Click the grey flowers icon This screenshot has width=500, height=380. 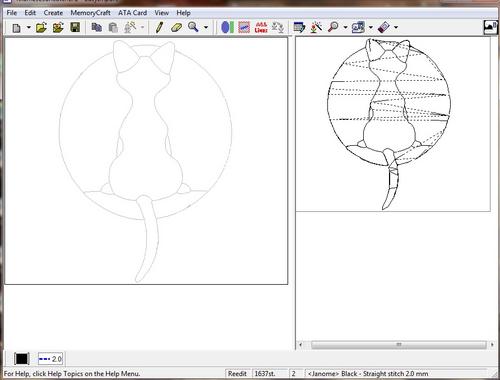(278, 27)
